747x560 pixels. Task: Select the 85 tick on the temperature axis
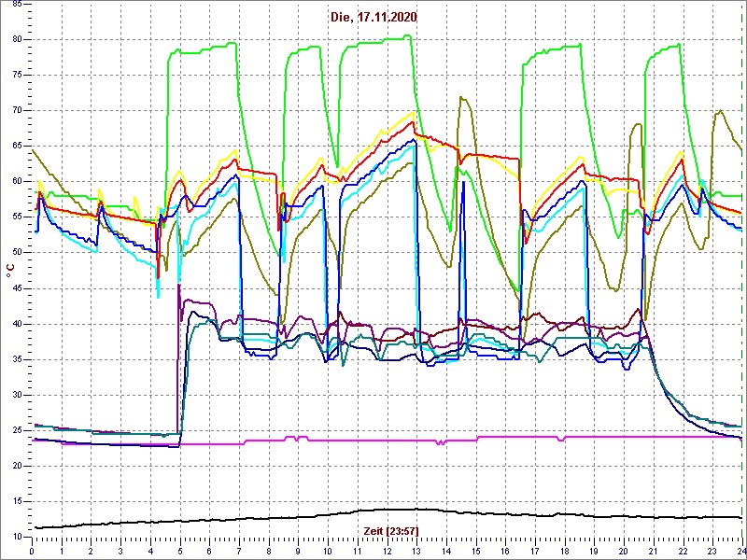pos(16,5)
